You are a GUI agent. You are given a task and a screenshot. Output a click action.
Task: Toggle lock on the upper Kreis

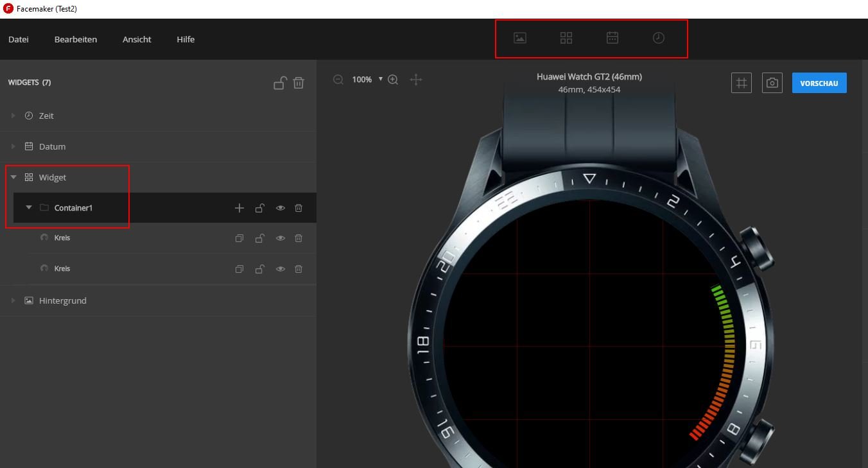259,238
